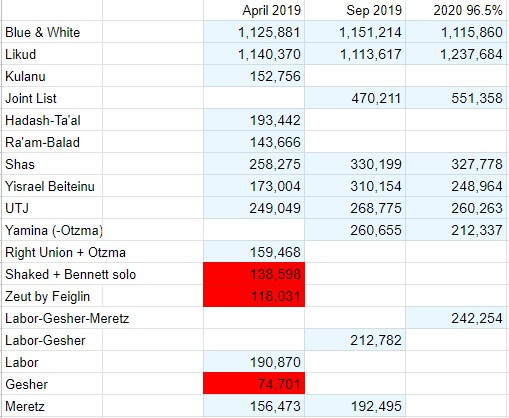Select Yisrael Beiteinu's 310,154 cell
The height and width of the screenshot is (418, 509).
[355, 186]
